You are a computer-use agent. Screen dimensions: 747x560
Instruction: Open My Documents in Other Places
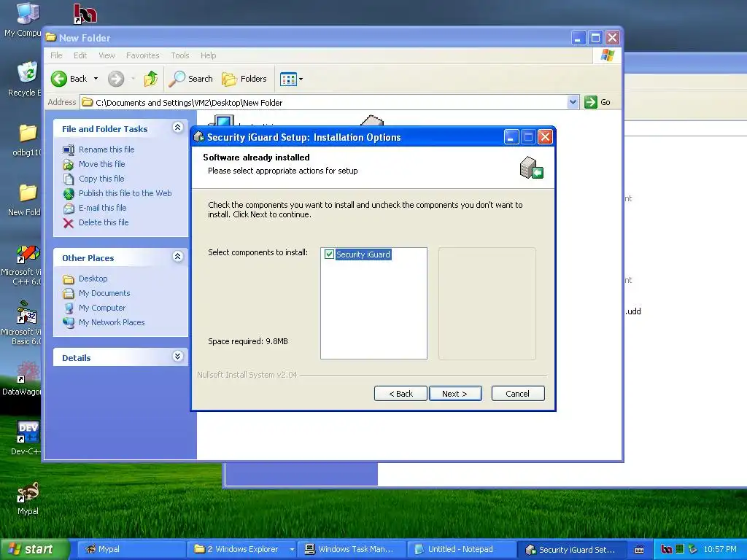104,293
